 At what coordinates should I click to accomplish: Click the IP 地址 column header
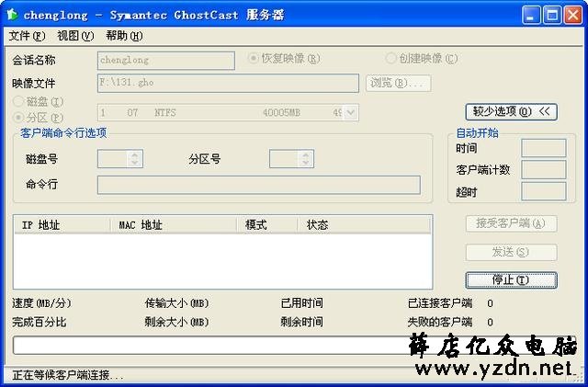click(62, 225)
